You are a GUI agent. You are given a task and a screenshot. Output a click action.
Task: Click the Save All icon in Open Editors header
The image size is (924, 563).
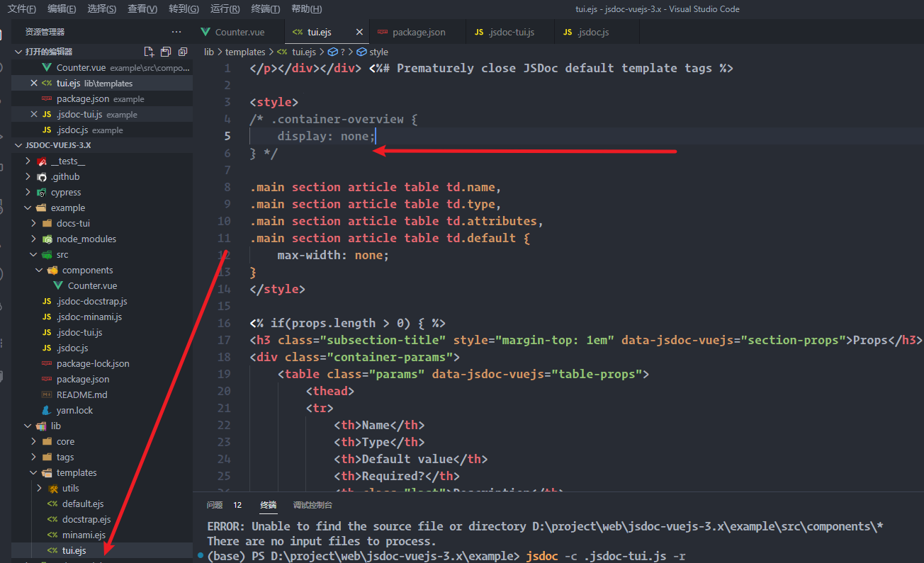[166, 52]
